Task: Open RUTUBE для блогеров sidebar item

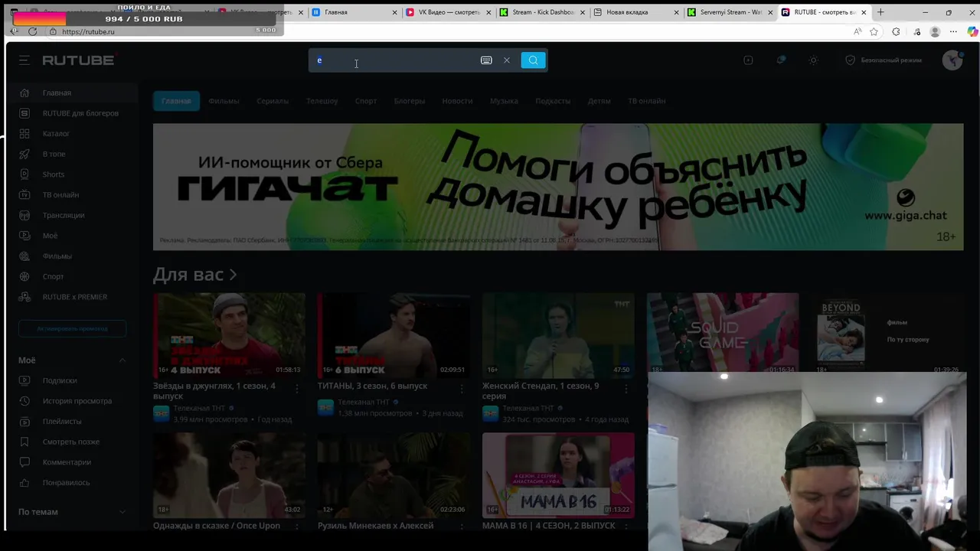Action: 72,113
